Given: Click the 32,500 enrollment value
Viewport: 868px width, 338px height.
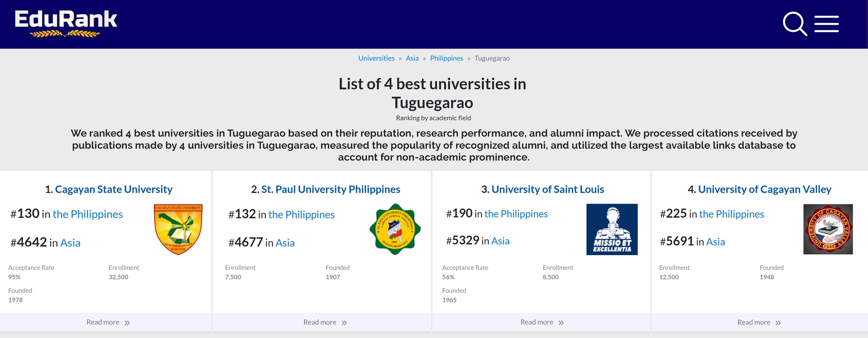Looking at the screenshot, I should [x=118, y=277].
